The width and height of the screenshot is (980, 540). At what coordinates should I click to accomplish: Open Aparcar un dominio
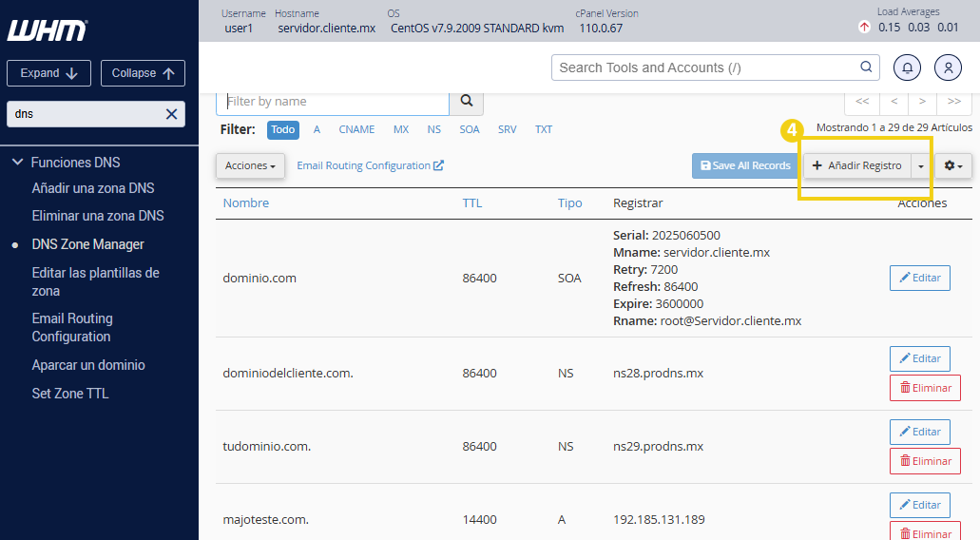88,365
